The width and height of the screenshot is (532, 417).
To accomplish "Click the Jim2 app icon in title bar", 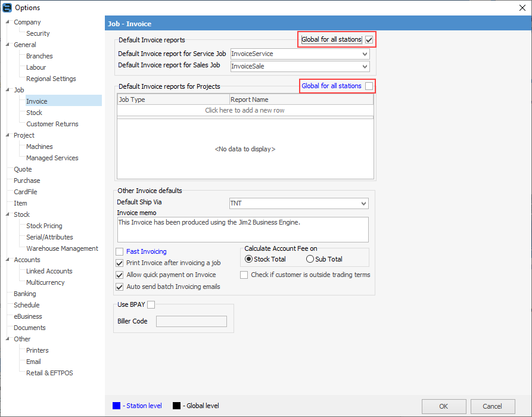I will click(x=7, y=8).
